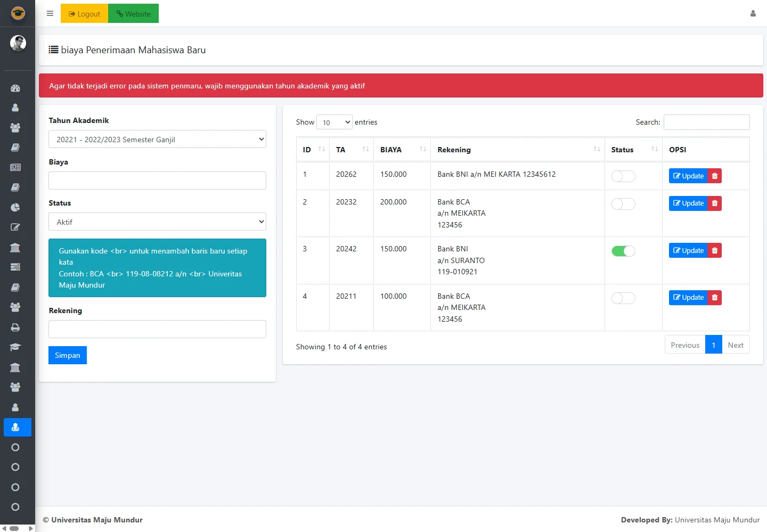Sort table by Rekening column header
The width and height of the screenshot is (767, 532).
(517, 150)
